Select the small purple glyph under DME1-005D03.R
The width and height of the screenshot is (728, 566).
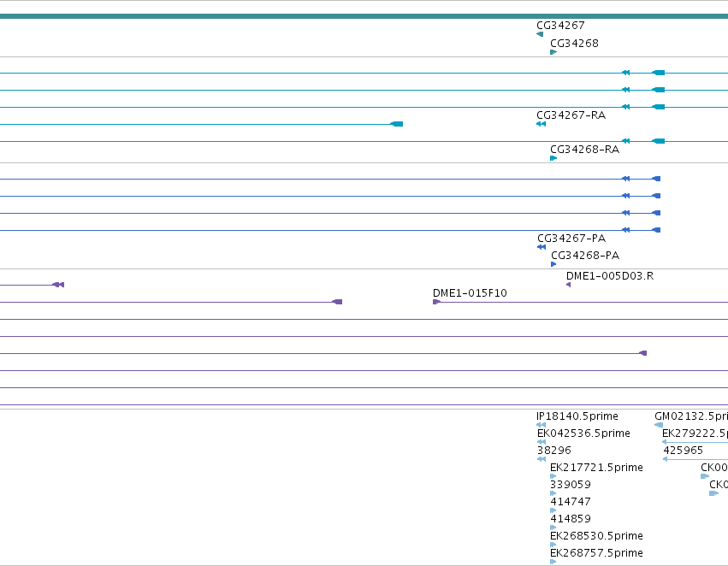[x=568, y=285]
